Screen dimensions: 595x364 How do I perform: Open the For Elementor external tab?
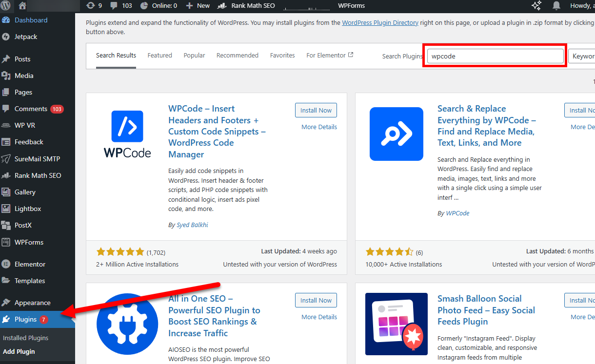pos(330,56)
